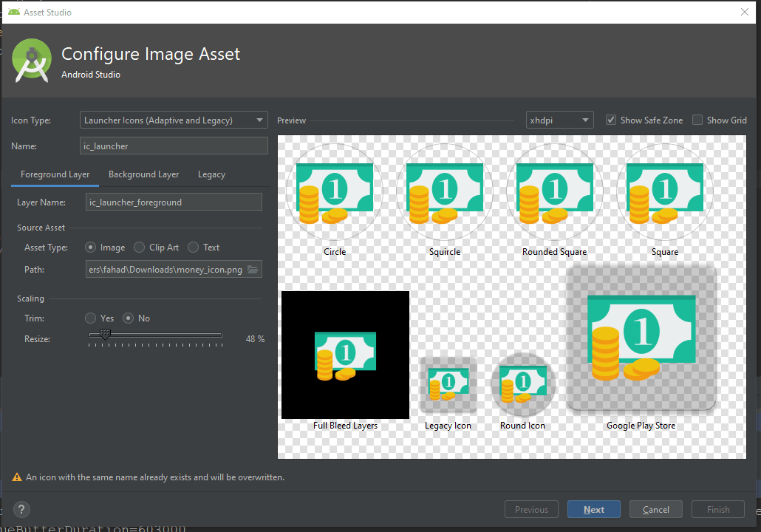The image size is (761, 532).
Task: Click the 'Full Bleed Layers' label
Action: (345, 425)
